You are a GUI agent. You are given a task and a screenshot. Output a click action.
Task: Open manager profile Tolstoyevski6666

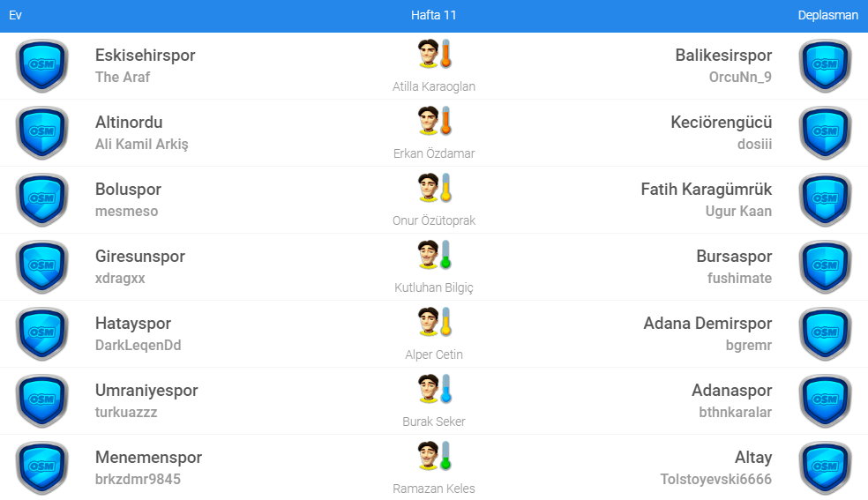click(715, 480)
